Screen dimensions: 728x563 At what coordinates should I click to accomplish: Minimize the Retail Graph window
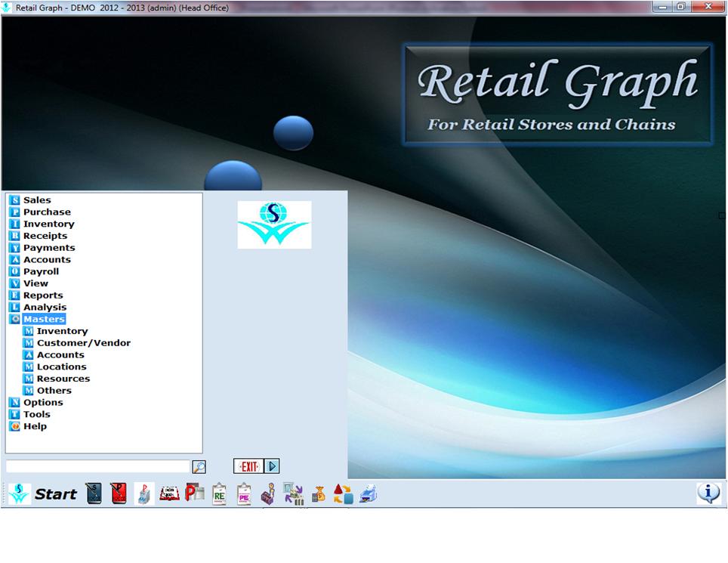[662, 7]
